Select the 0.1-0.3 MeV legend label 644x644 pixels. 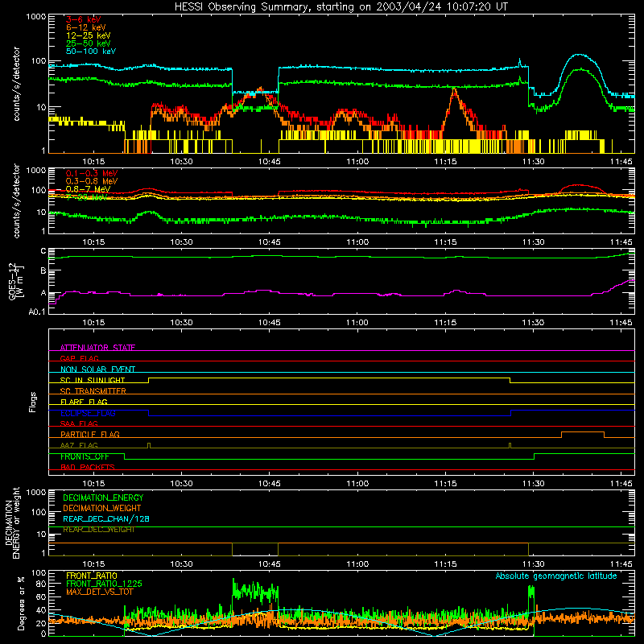[92, 173]
